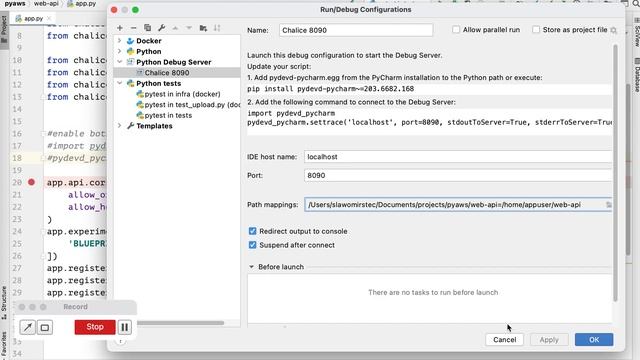The image size is (640, 360).
Task: Click Python tests label
Action: pyautogui.click(x=158, y=83)
